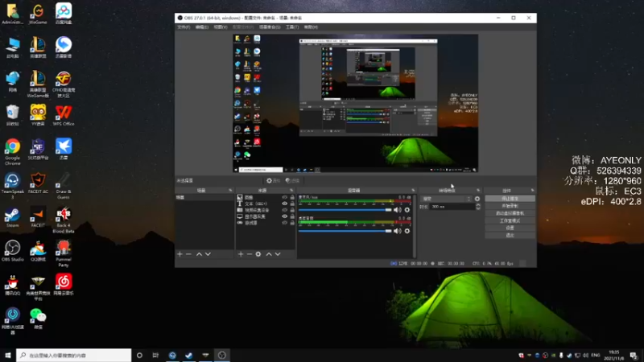The width and height of the screenshot is (644, 362).
Task: Add a new scene with plus button
Action: pyautogui.click(x=180, y=254)
